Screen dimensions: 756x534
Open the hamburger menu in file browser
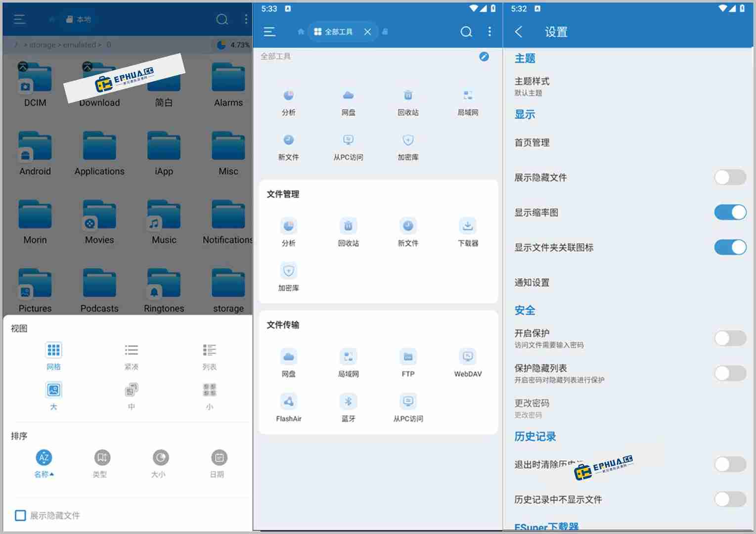[x=20, y=19]
